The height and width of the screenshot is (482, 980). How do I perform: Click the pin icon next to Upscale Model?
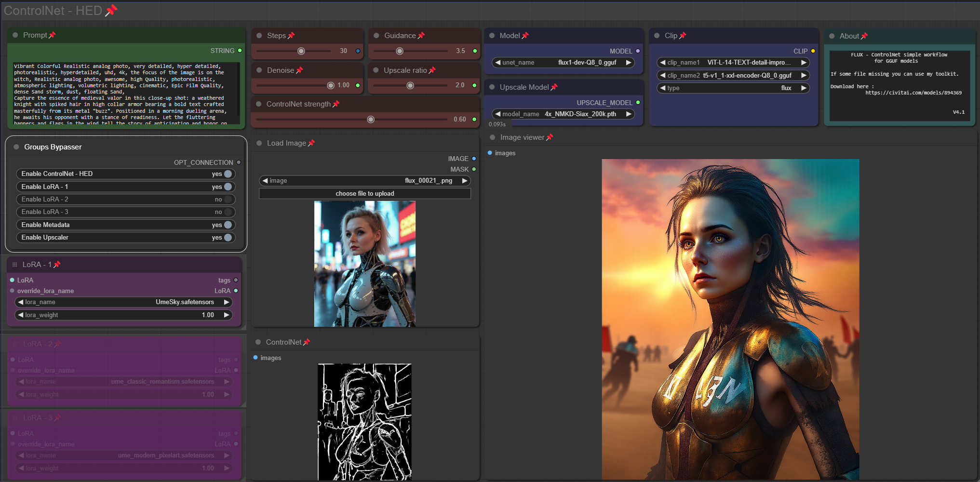point(554,87)
